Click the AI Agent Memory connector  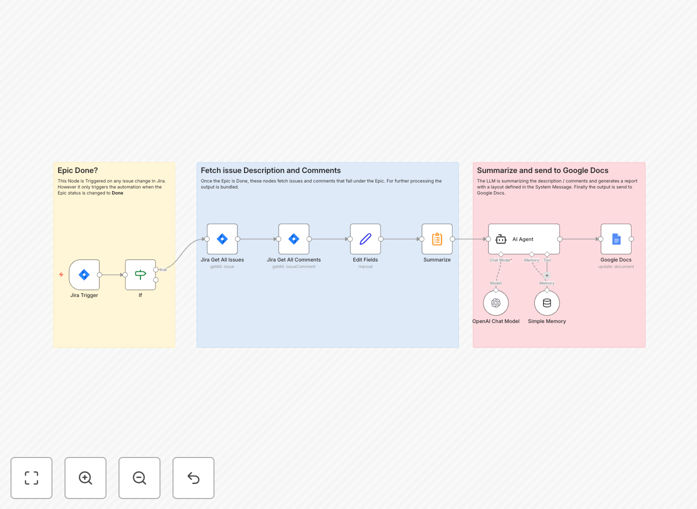[x=532, y=254]
